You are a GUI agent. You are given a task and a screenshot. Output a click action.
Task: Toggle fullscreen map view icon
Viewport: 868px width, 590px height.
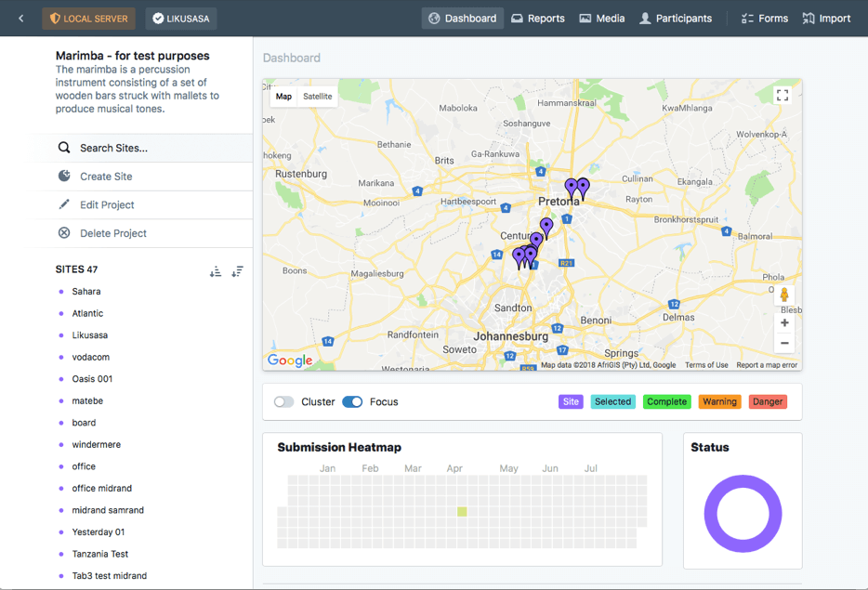tap(783, 96)
